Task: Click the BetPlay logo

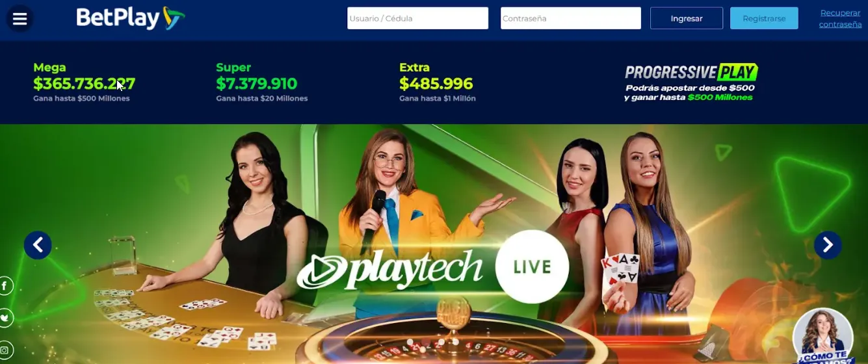Action: [131, 18]
